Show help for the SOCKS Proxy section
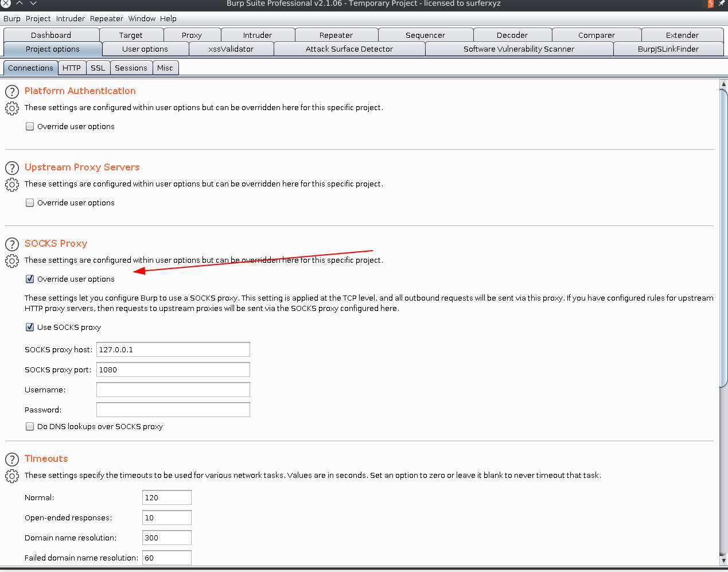 tap(12, 244)
